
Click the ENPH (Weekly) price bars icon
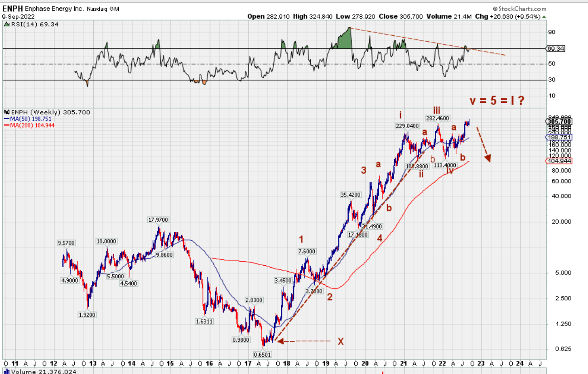6,111
